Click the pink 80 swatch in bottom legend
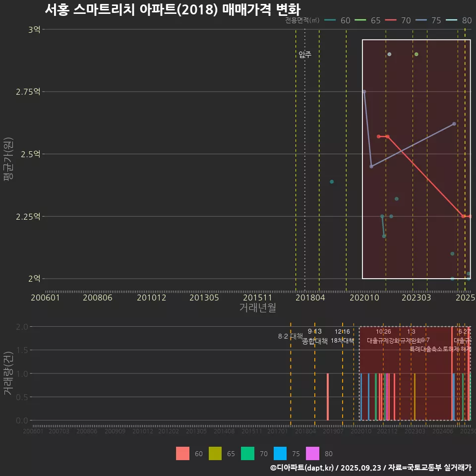Viewport: 476px width, 476px height. click(312, 454)
